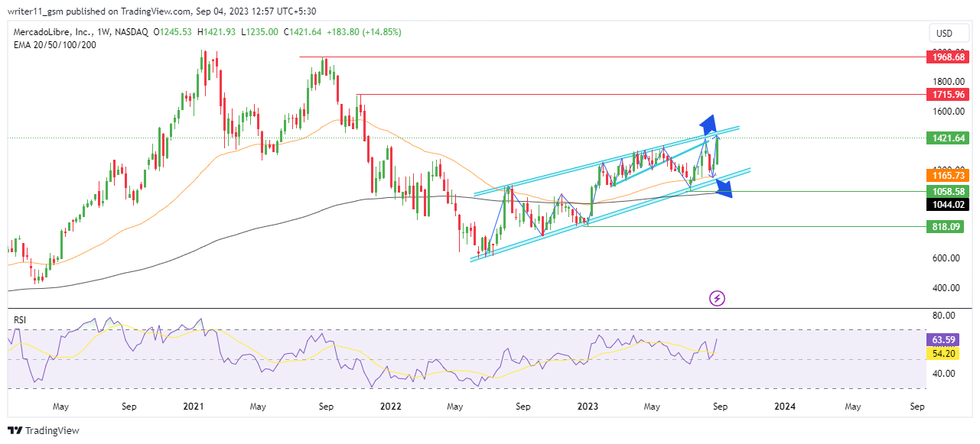
Task: Click the 1715.96 red price label
Action: [947, 95]
